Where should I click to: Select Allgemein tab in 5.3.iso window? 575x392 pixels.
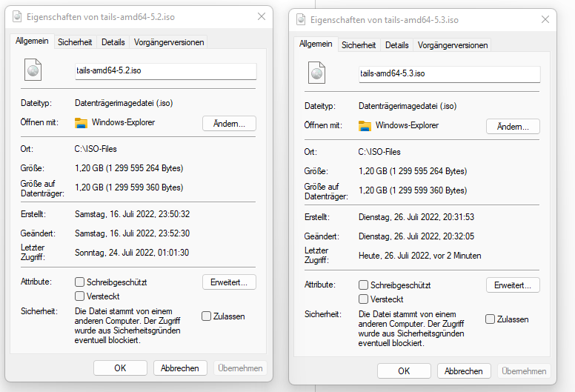316,44
